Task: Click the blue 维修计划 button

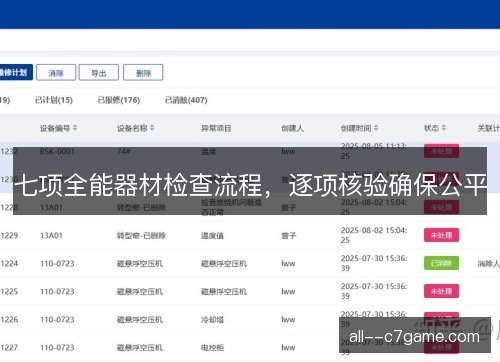Action: click(16, 72)
